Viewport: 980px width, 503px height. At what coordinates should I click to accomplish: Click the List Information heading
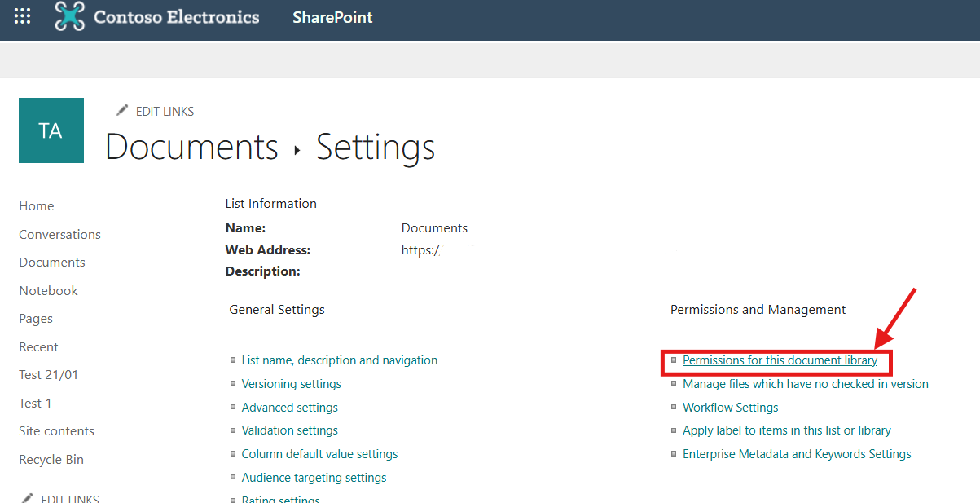[271, 204]
